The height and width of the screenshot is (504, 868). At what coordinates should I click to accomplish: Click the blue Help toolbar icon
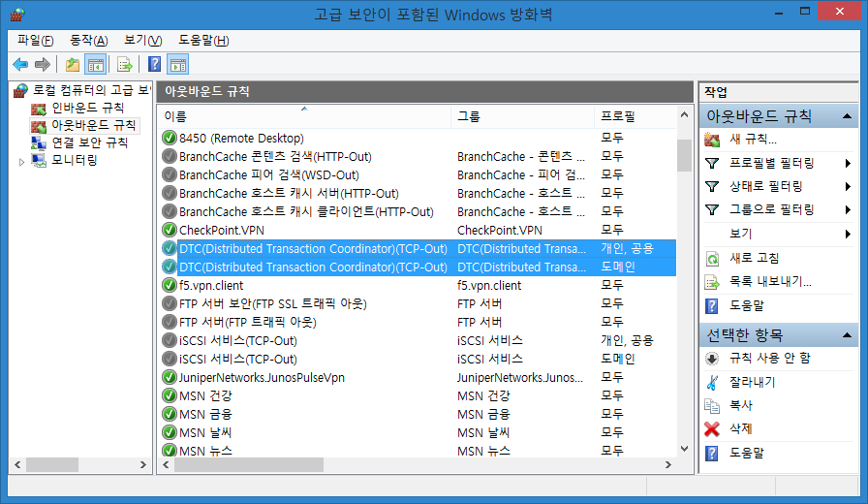tap(154, 65)
